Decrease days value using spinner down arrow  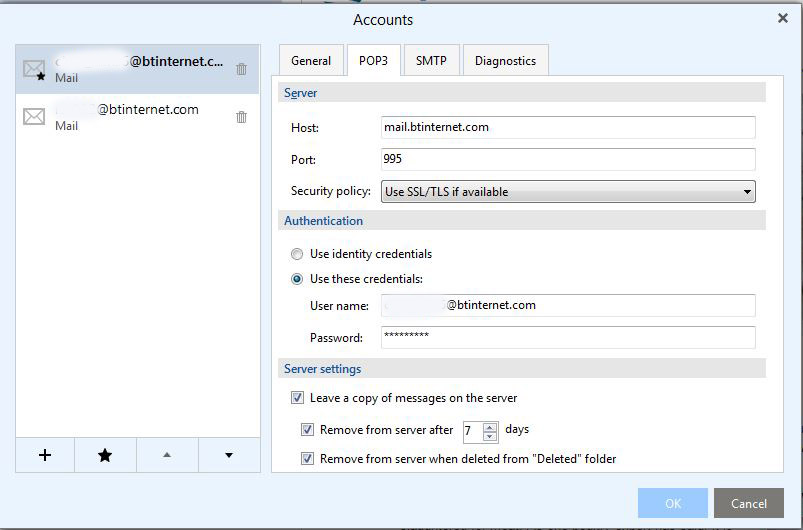click(x=490, y=436)
